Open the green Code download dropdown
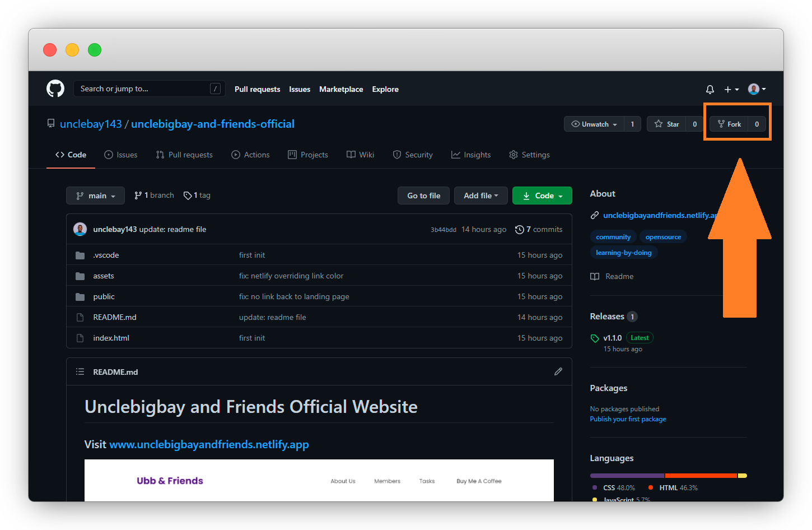This screenshot has width=812, height=530. [x=542, y=196]
